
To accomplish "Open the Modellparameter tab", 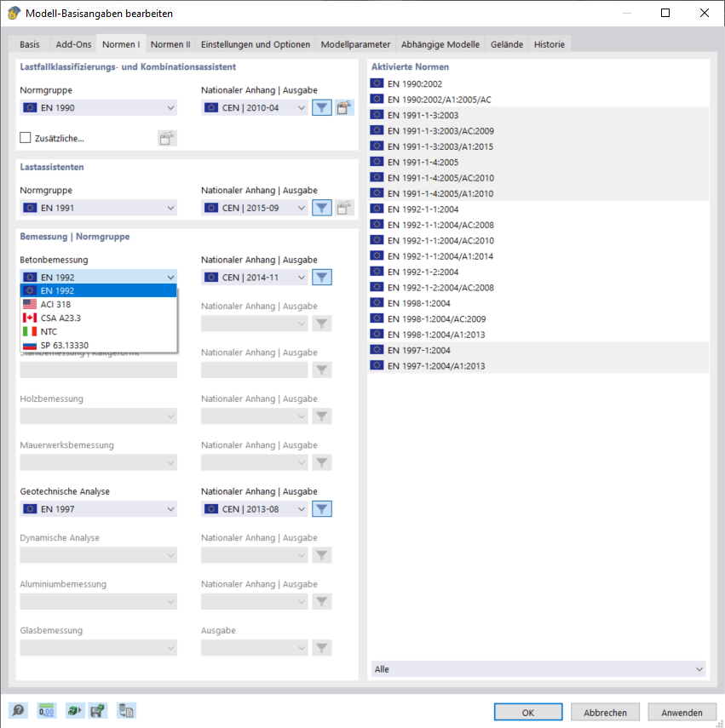I will point(356,44).
